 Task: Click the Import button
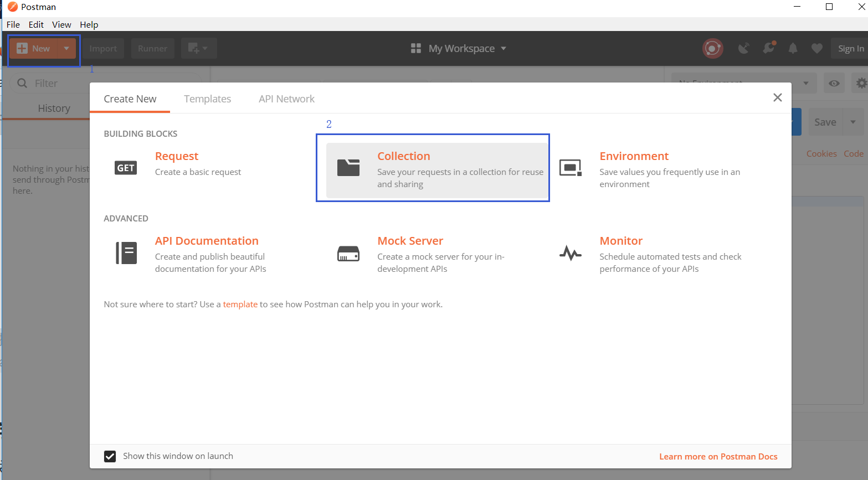(x=103, y=49)
